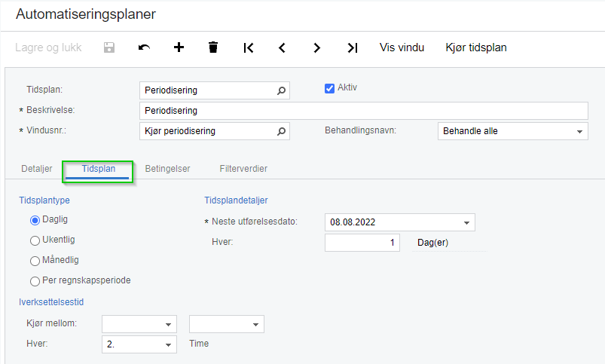The width and height of the screenshot is (605, 364).
Task: Click the Tidsplandetaljer section heading
Action: click(x=236, y=200)
